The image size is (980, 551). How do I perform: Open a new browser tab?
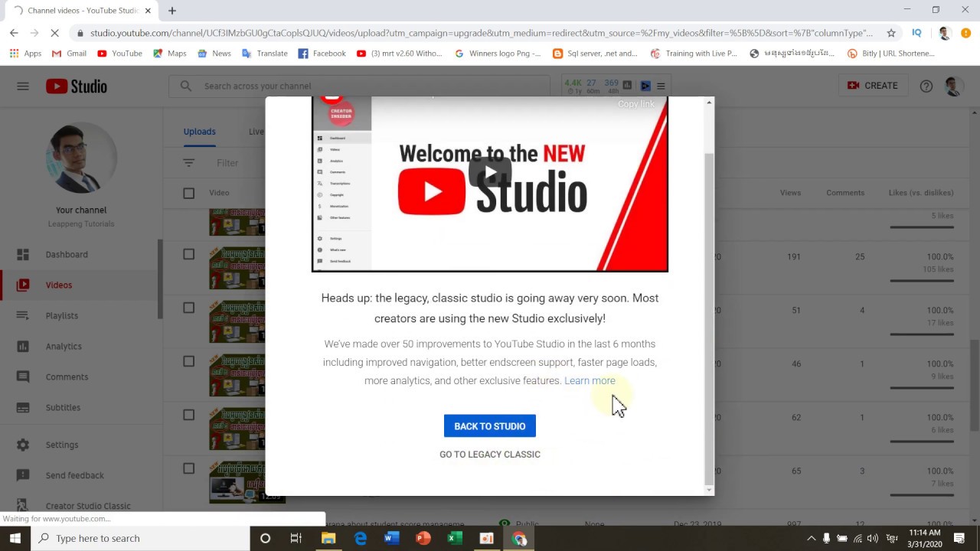click(x=172, y=11)
